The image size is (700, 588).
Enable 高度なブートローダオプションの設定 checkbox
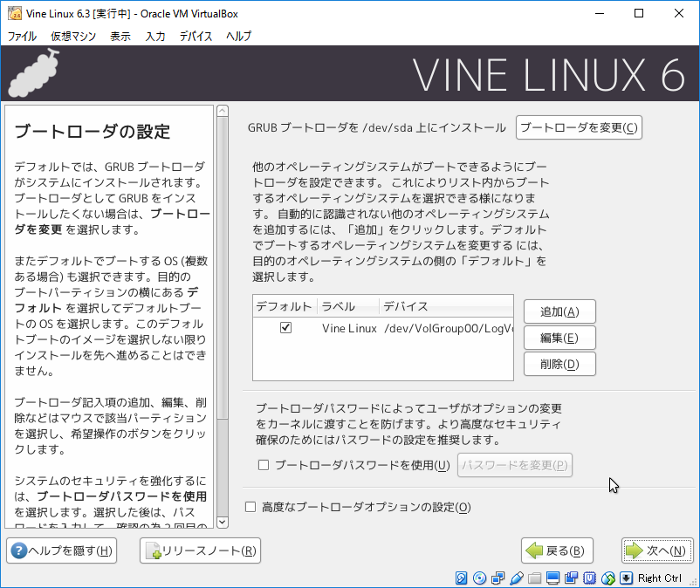251,507
